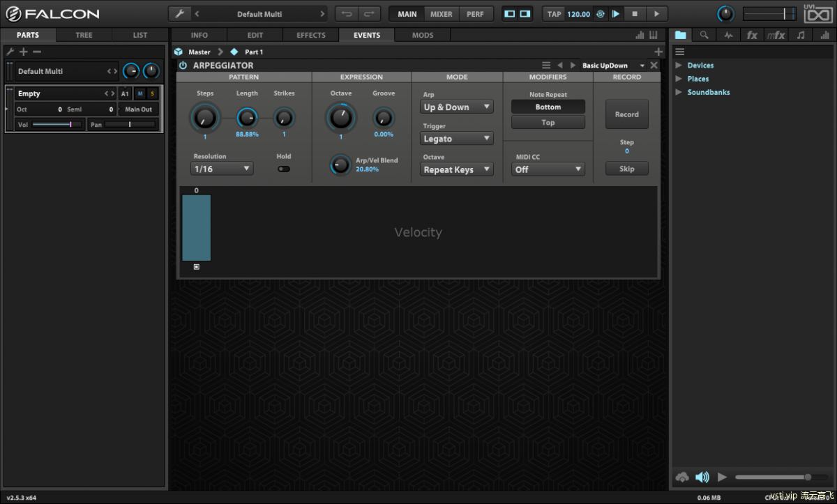Click the redo arrow button
This screenshot has width=837, height=504.
[x=369, y=14]
